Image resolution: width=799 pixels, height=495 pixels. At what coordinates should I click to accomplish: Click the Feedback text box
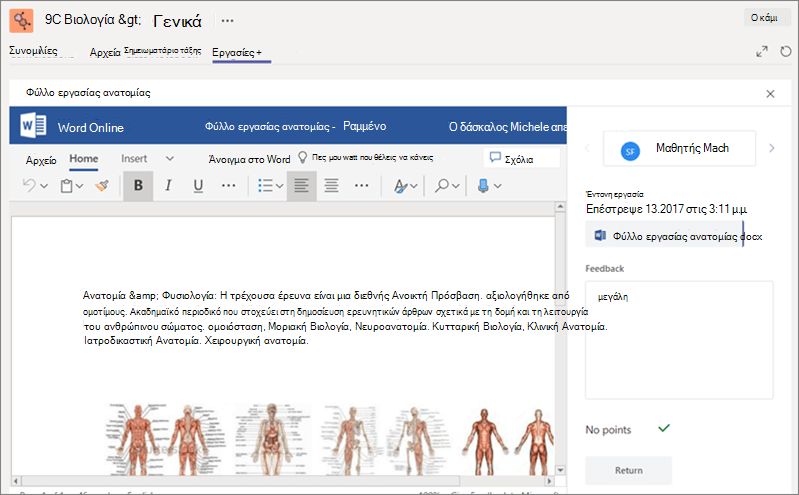pyautogui.click(x=679, y=340)
